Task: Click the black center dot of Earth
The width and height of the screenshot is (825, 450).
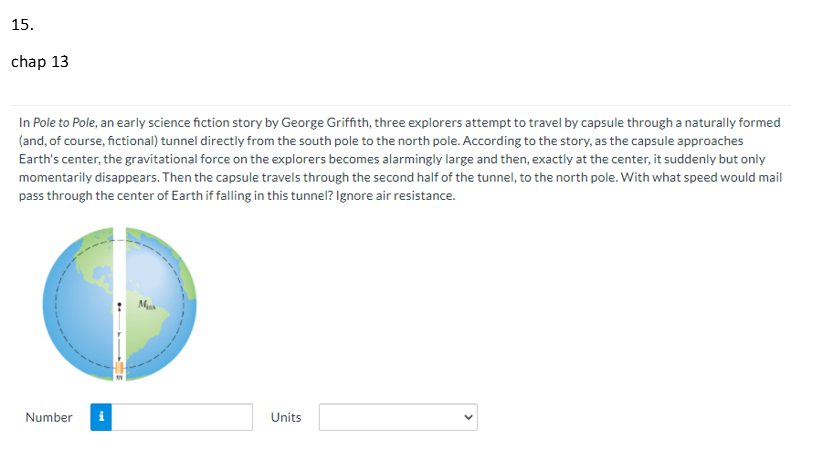Action: (120, 305)
